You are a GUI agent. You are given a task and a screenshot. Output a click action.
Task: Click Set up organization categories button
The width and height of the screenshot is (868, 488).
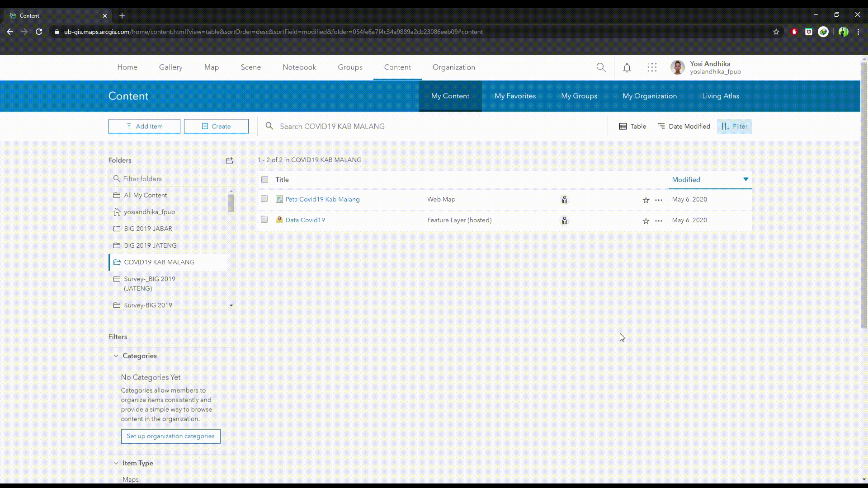tap(170, 436)
